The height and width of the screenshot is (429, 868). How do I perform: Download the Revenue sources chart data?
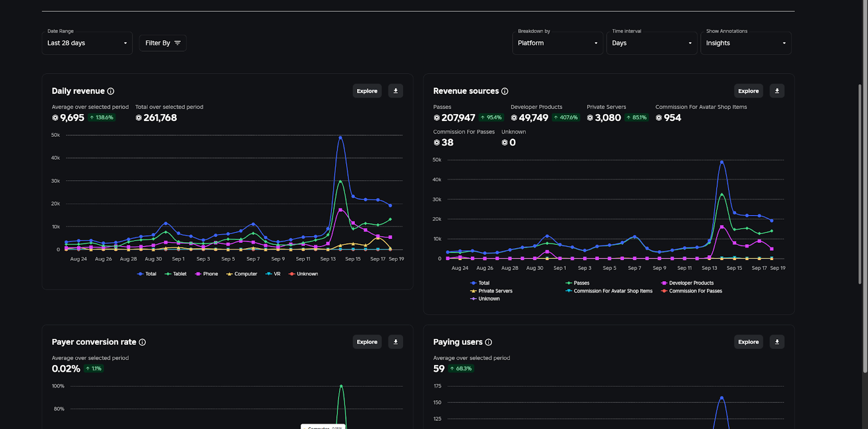point(777,91)
